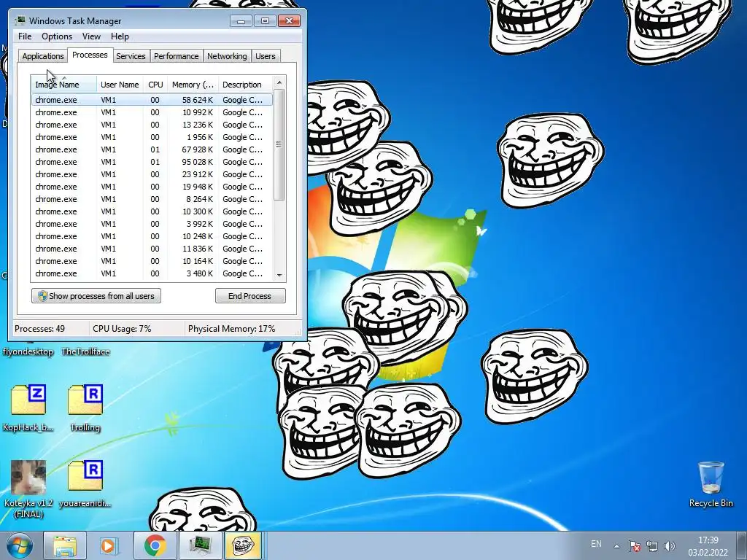This screenshot has width=747, height=560.
Task: Open the Help menu
Action: [120, 36]
